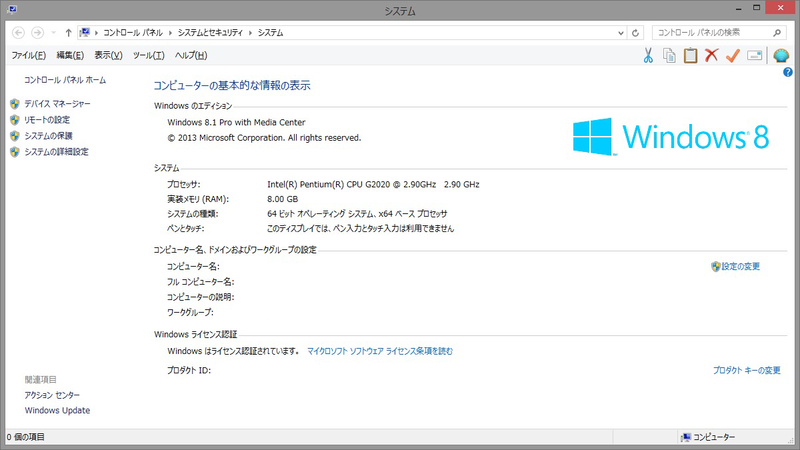Expand the address bar history dropdown

[620, 33]
